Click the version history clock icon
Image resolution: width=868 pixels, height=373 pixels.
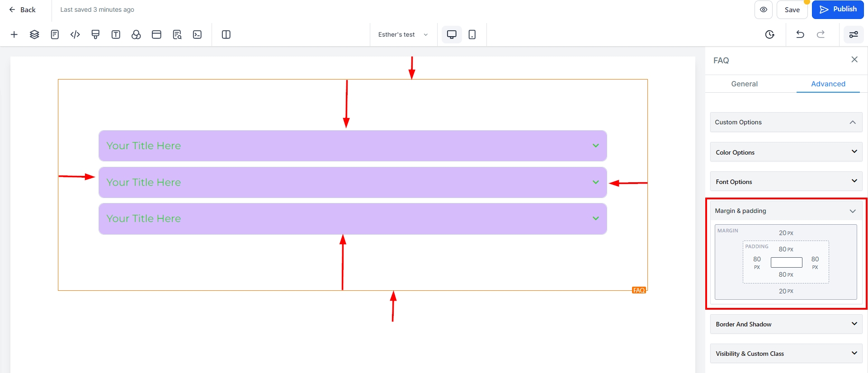point(770,35)
